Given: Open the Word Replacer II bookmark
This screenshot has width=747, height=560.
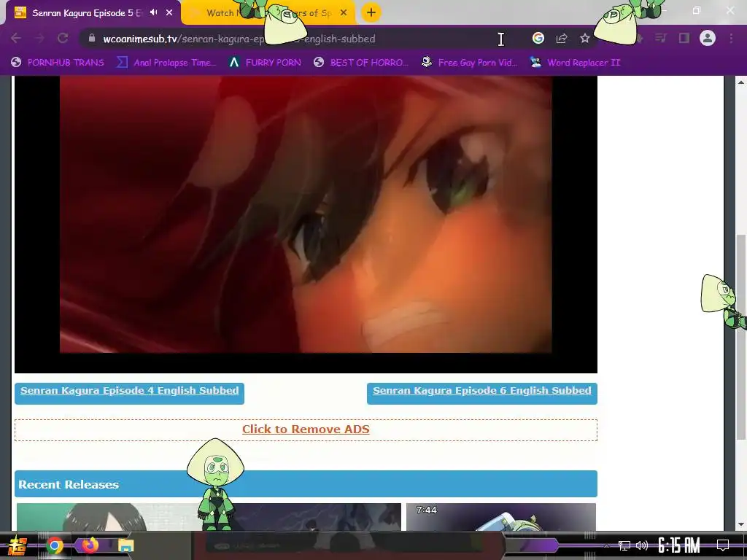Looking at the screenshot, I should click(575, 63).
